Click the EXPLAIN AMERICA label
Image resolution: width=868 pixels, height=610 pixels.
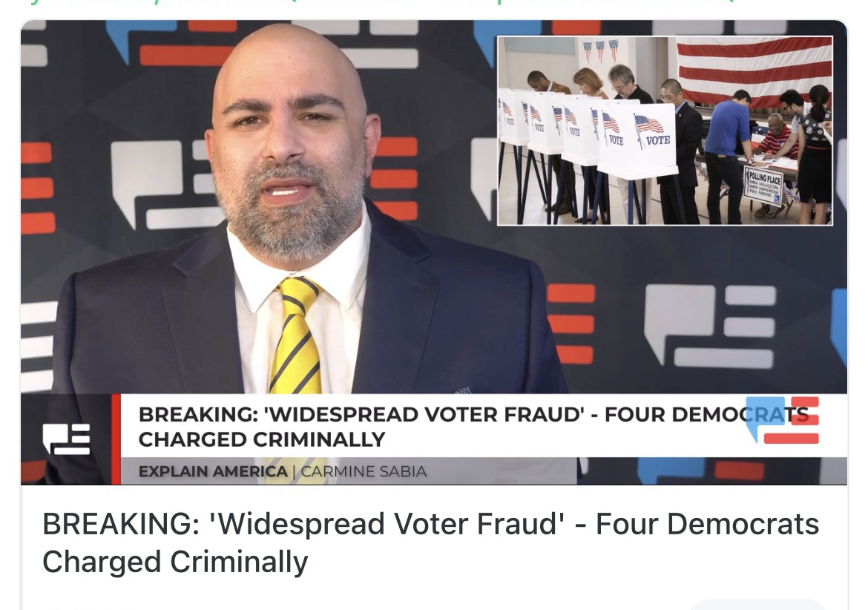click(x=213, y=472)
